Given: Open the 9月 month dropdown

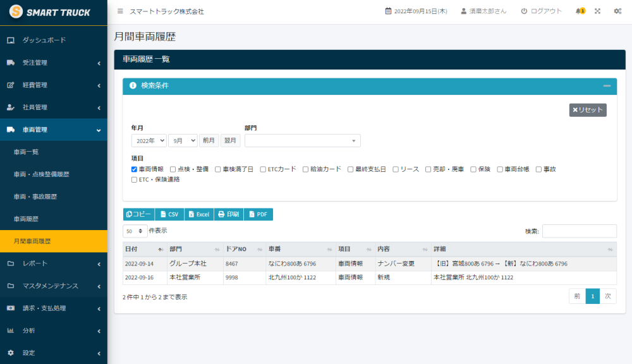Looking at the screenshot, I should coord(182,141).
